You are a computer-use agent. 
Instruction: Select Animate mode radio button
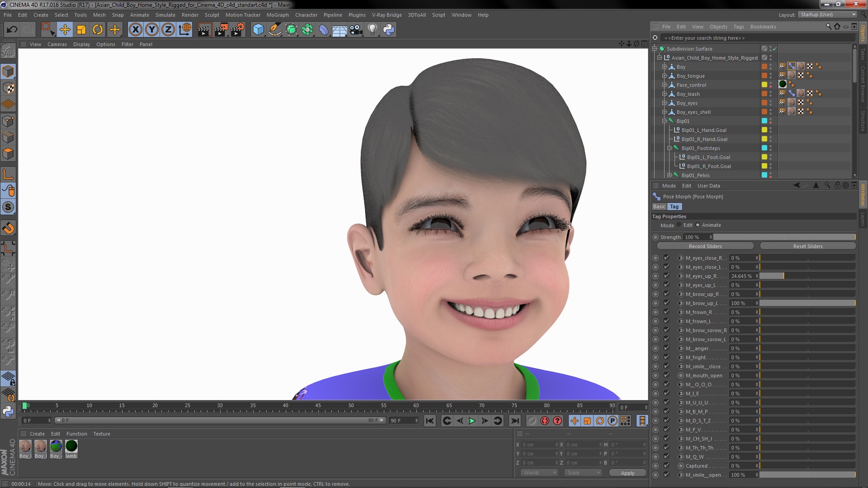coord(698,225)
